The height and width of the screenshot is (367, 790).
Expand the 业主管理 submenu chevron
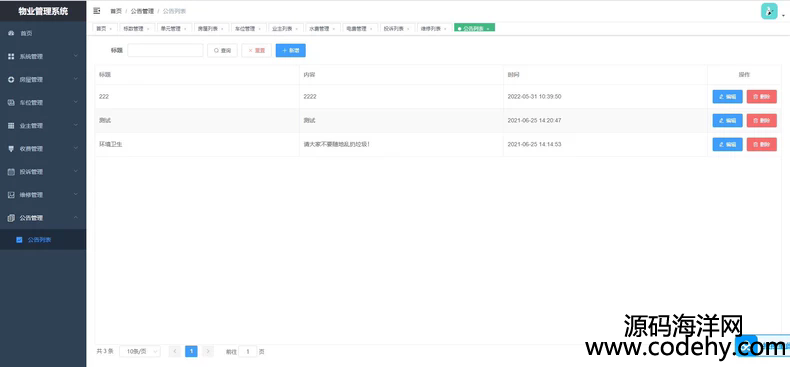(x=76, y=125)
